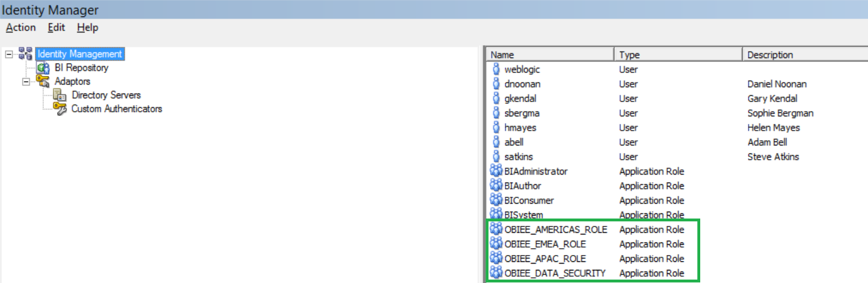Click the BIAuthor role icon

point(496,186)
